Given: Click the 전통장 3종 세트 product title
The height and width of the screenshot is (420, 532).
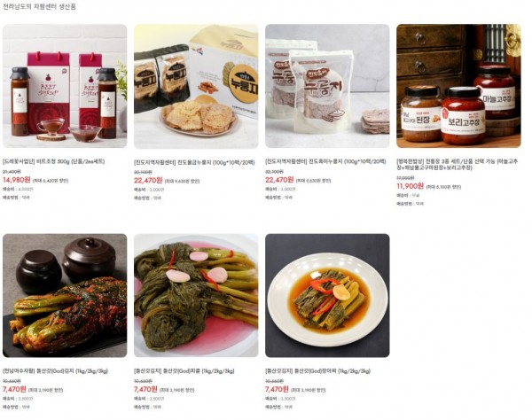Looking at the screenshot, I should tap(458, 165).
